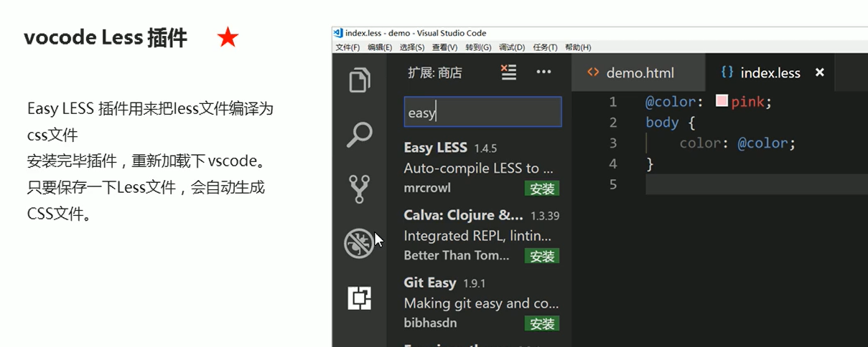Click the Auto-compile LESS description text
Viewport: 868px width, 347px height.
(x=479, y=168)
